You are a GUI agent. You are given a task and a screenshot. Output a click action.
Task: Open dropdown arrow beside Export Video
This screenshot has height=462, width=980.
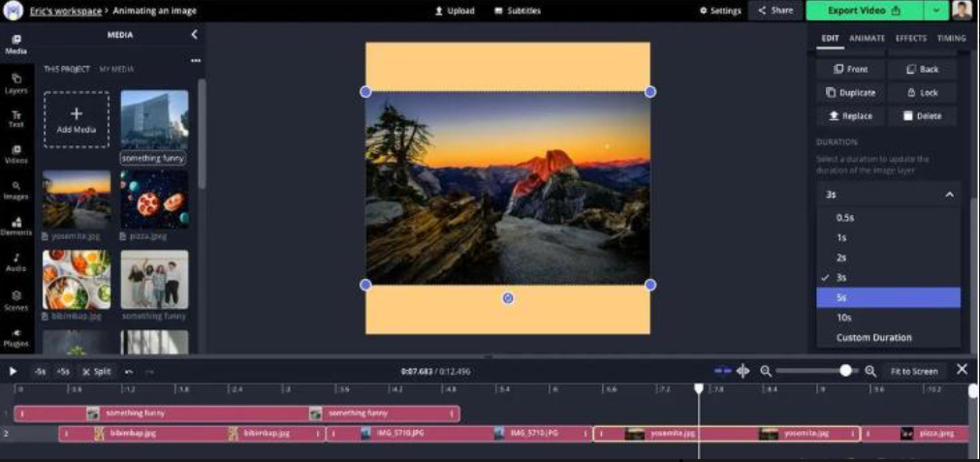[935, 11]
